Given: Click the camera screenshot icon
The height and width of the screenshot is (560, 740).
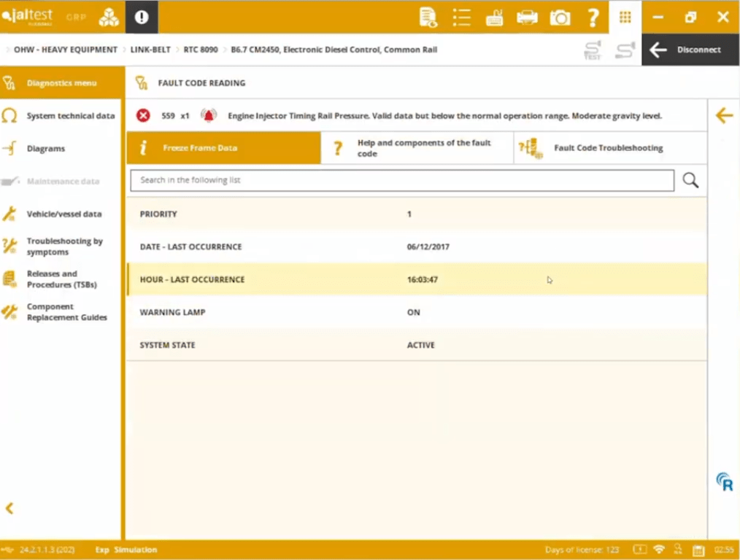Looking at the screenshot, I should click(560, 17).
